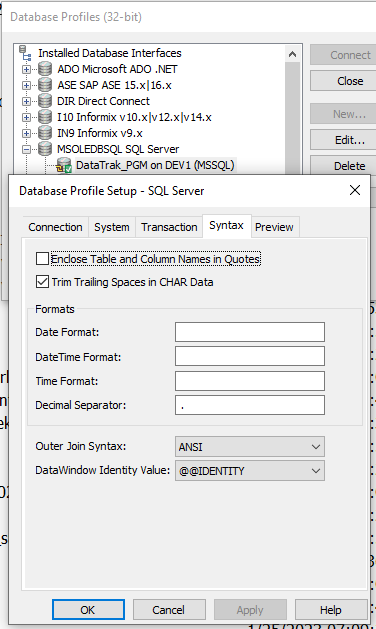Image resolution: width=376 pixels, height=629 pixels.
Task: Click the ASE SAP ASE database icon
Action: (x=45, y=85)
